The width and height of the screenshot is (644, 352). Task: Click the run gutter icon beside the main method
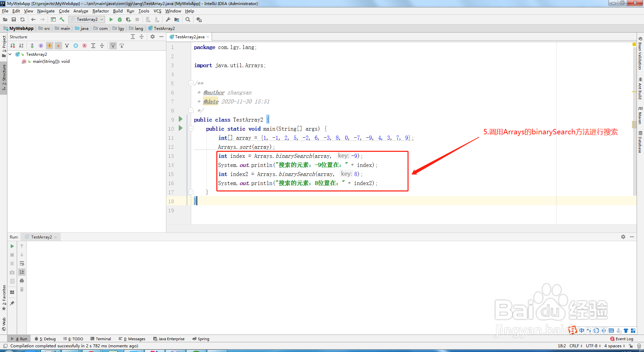(180, 128)
